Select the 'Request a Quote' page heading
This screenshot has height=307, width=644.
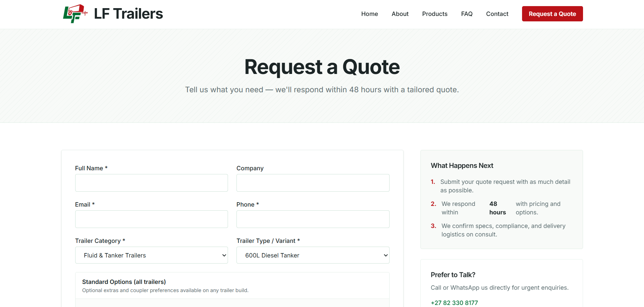coord(322,67)
